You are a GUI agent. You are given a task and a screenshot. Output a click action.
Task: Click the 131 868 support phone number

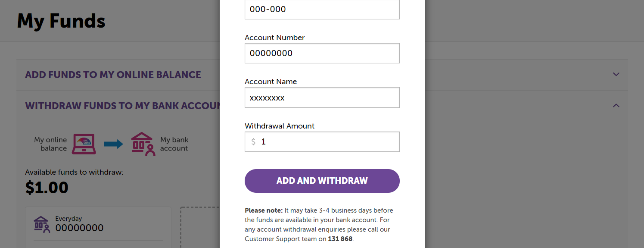(340, 239)
